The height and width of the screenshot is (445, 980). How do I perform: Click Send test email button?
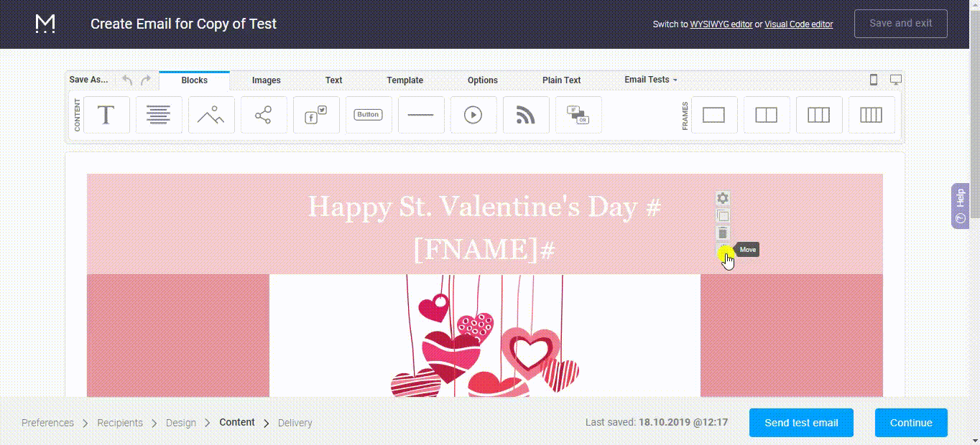tap(801, 423)
